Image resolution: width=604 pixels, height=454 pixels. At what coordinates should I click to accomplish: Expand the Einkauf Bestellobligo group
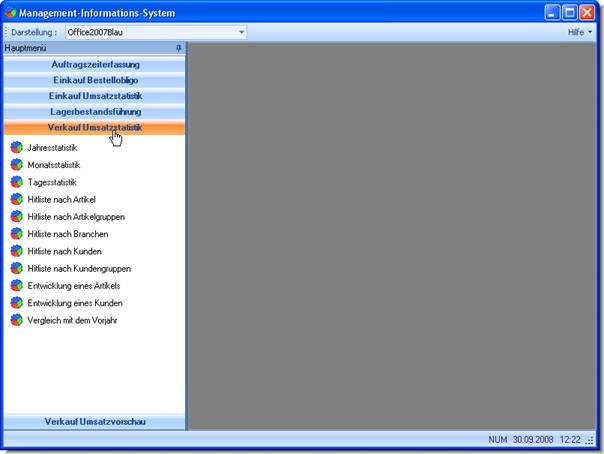[x=95, y=80]
